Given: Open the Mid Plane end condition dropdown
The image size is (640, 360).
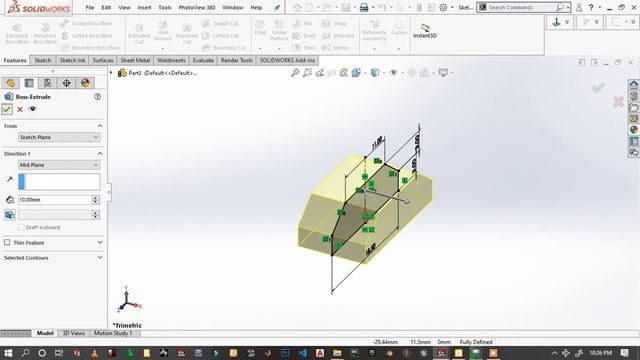Looking at the screenshot, I should pos(59,165).
